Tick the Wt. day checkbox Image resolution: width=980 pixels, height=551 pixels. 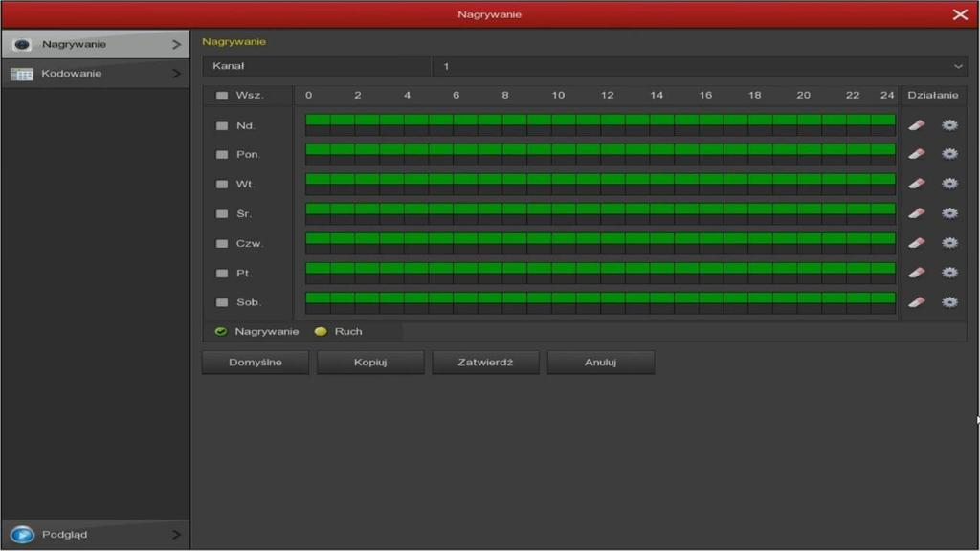pos(222,185)
